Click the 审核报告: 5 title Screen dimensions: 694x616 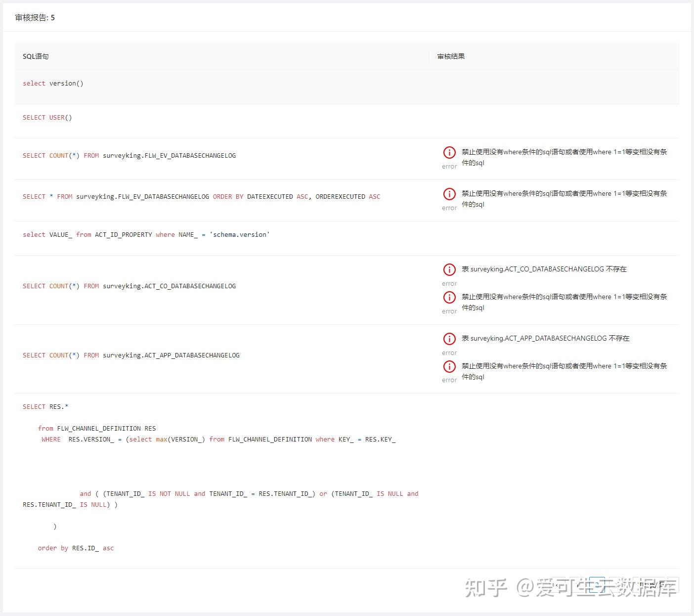(x=35, y=18)
